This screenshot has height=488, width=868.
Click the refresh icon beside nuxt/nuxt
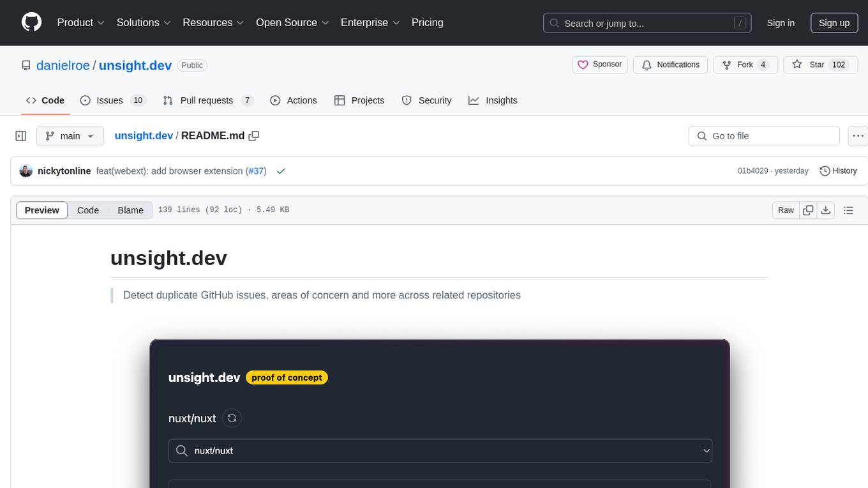(232, 418)
